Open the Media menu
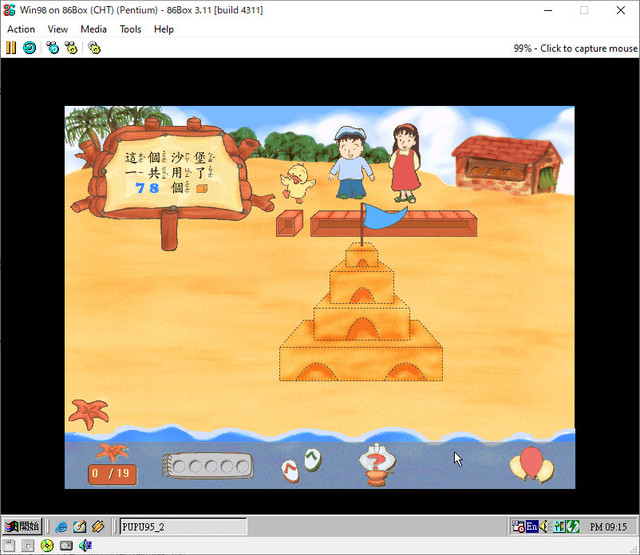Viewport: 640px width, 555px height. (x=93, y=29)
